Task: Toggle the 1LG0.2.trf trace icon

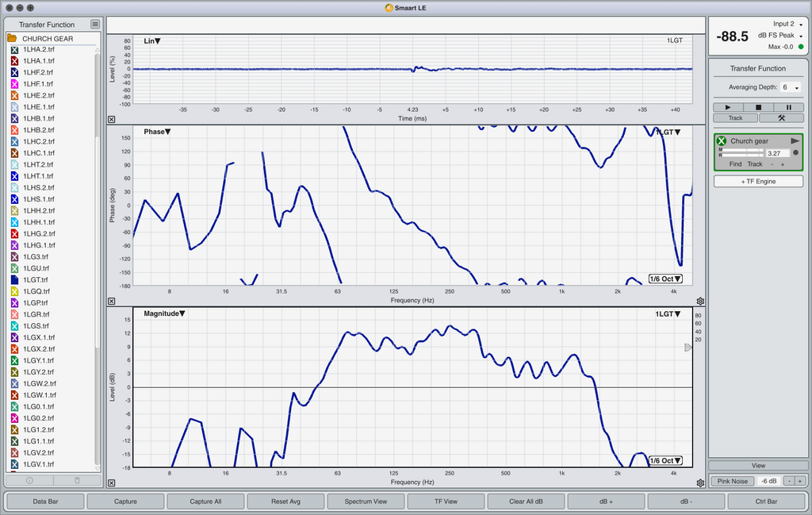Action: [14, 418]
